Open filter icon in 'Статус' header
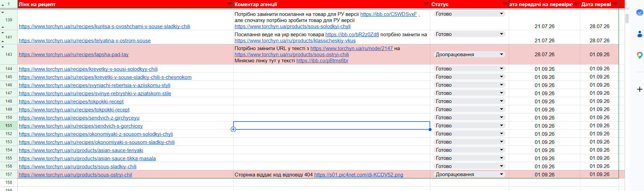Image resolution: width=644 pixels, height=191 pixels. 505,4
